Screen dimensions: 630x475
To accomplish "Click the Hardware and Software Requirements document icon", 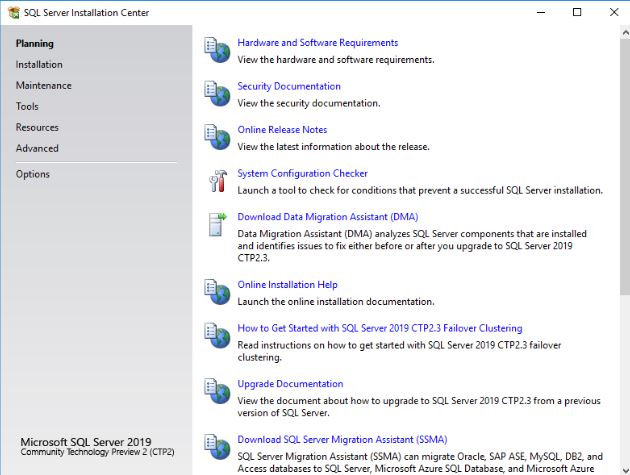I will (x=217, y=50).
